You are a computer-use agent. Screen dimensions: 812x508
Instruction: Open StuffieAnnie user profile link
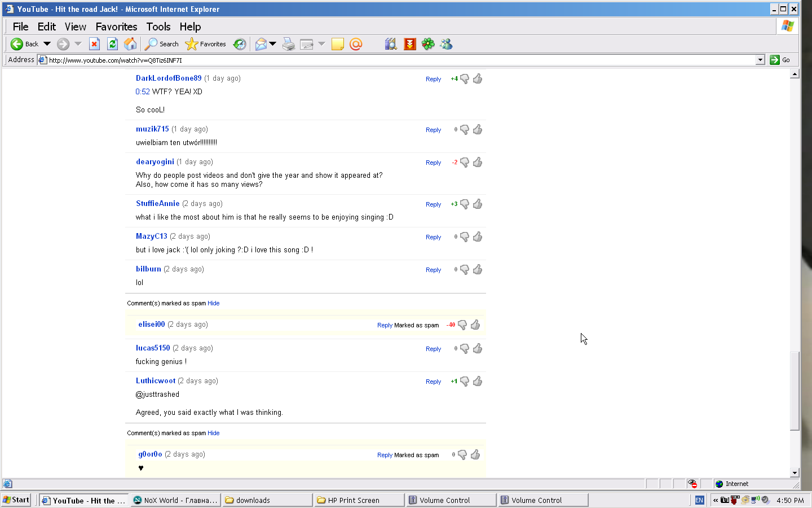coord(158,203)
